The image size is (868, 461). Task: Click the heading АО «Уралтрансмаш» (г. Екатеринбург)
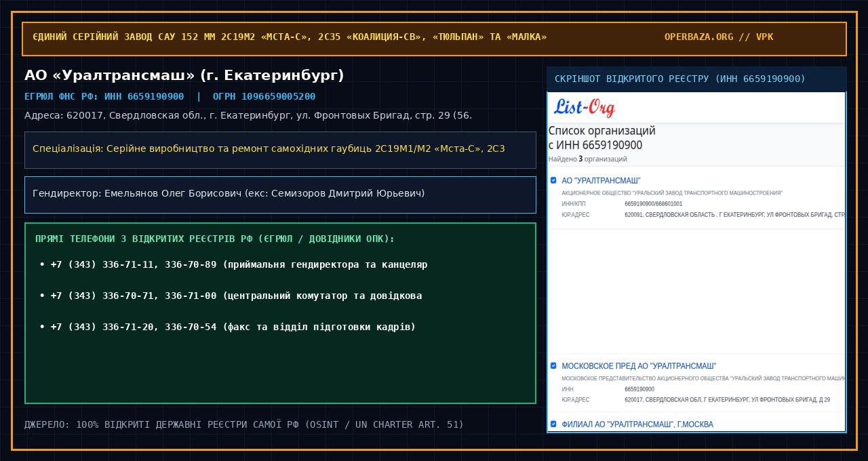184,76
